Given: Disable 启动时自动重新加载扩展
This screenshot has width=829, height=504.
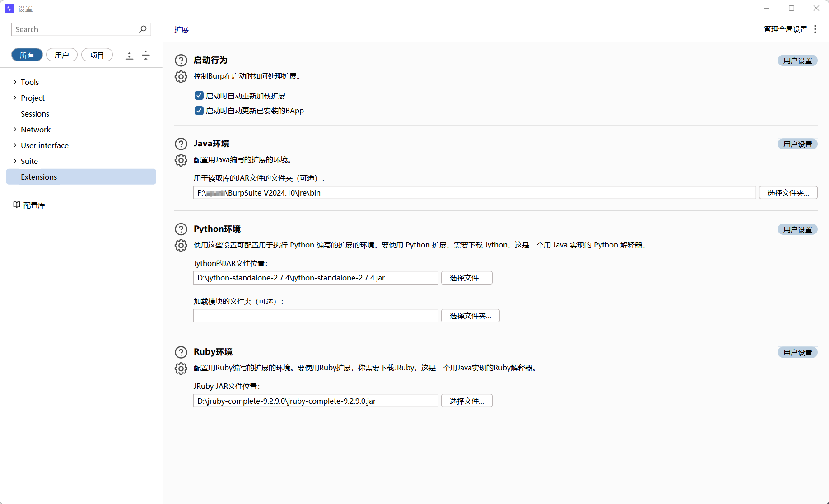Looking at the screenshot, I should coord(199,95).
